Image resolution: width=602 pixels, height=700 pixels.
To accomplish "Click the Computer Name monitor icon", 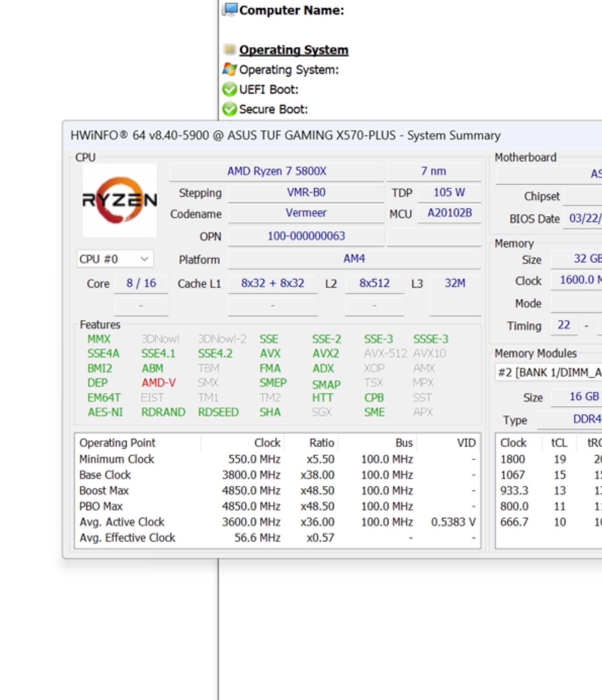I will (230, 9).
